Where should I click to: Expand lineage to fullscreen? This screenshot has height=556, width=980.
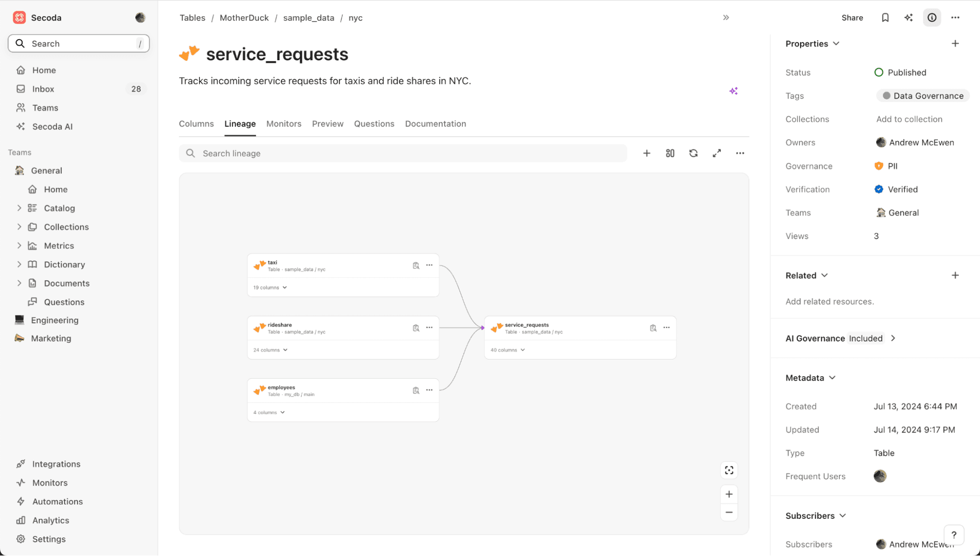click(x=717, y=153)
